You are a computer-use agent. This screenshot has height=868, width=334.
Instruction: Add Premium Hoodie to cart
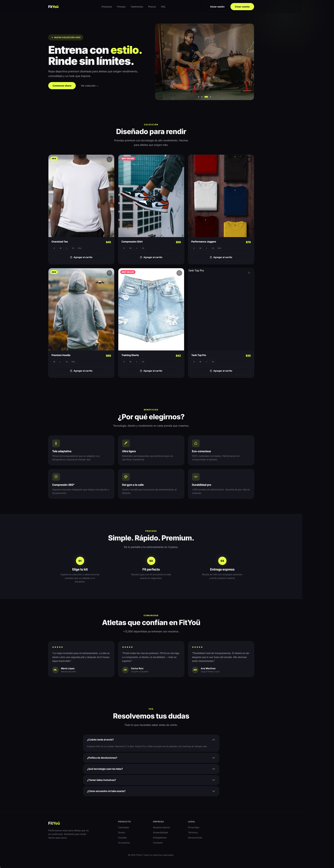(x=81, y=371)
